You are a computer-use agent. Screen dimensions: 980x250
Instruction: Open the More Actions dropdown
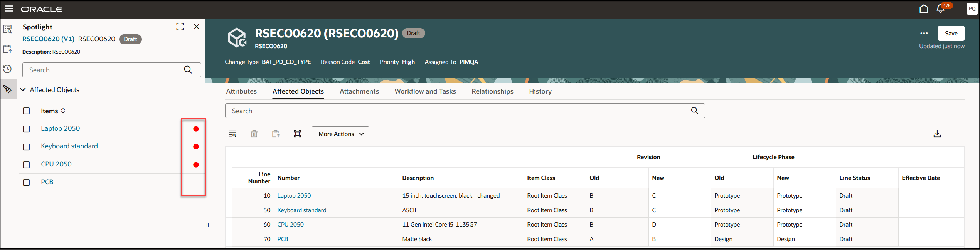[340, 134]
